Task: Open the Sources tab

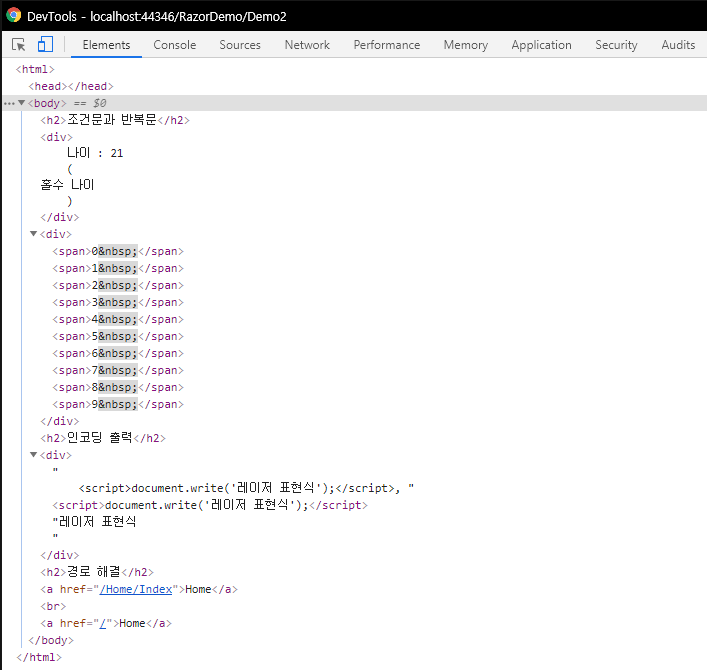Action: pos(240,45)
